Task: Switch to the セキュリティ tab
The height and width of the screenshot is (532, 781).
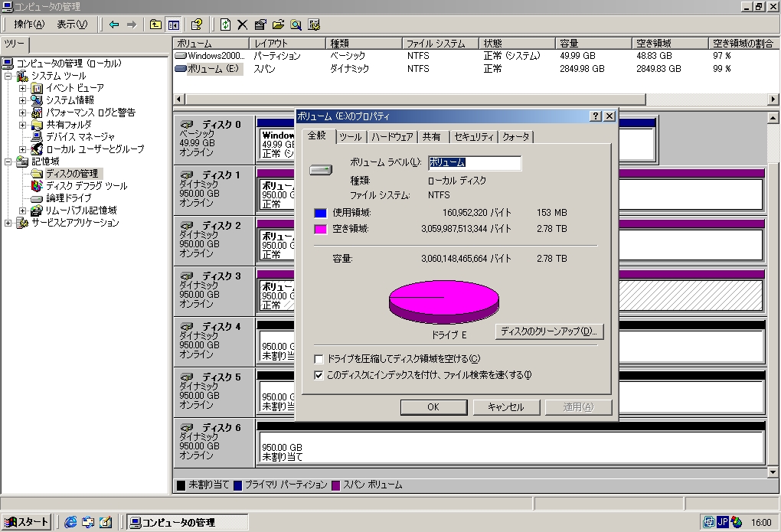Action: click(472, 137)
